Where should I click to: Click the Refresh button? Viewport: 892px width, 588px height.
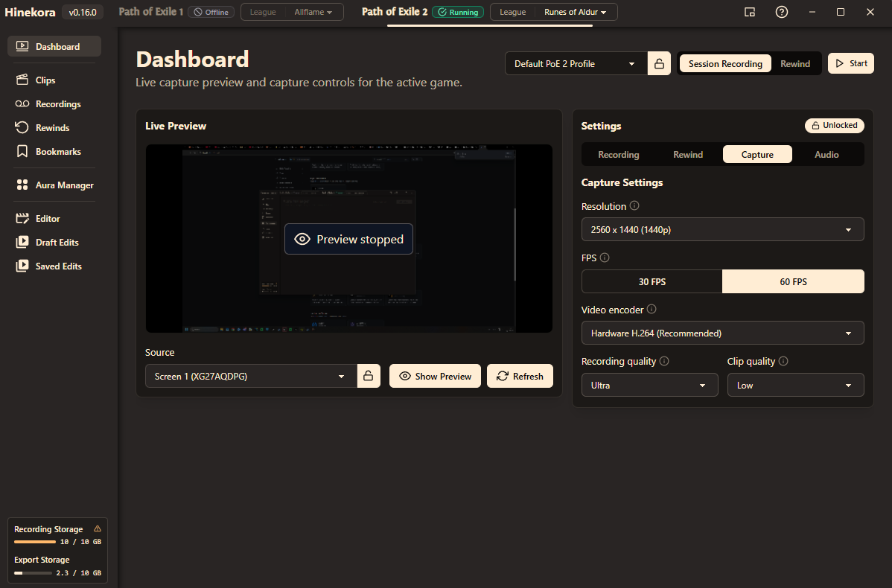520,376
